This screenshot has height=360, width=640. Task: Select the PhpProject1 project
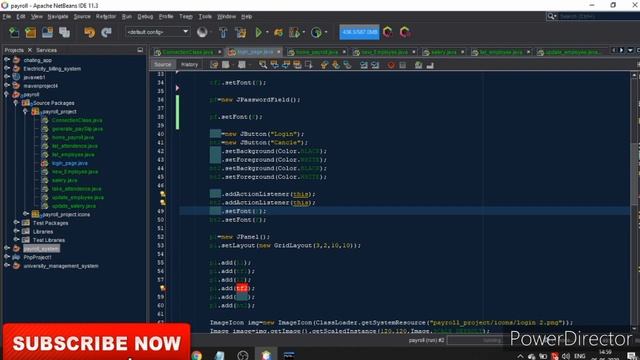37,257
